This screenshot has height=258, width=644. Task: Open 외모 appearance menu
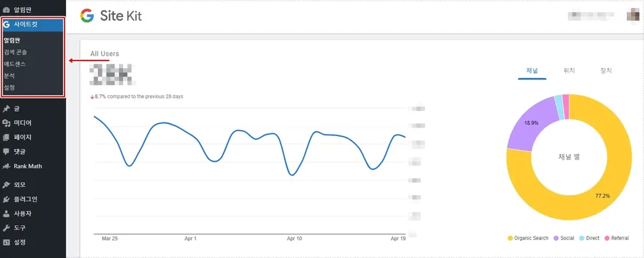click(33, 185)
